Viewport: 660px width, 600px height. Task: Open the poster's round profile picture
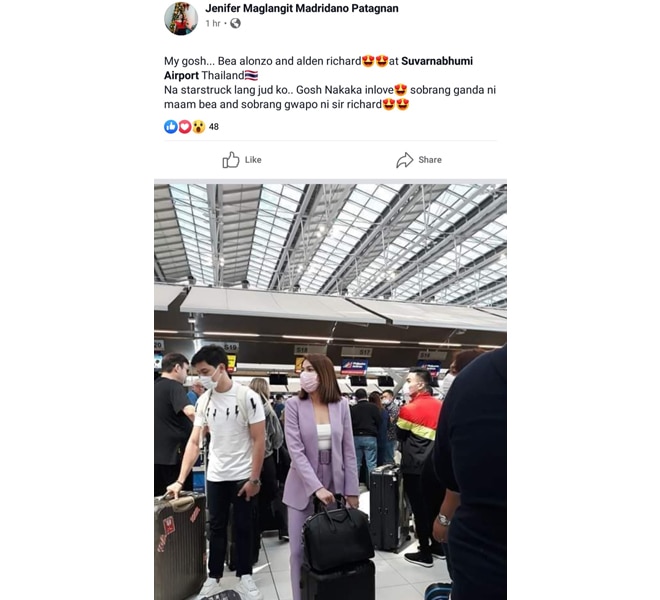pos(181,19)
